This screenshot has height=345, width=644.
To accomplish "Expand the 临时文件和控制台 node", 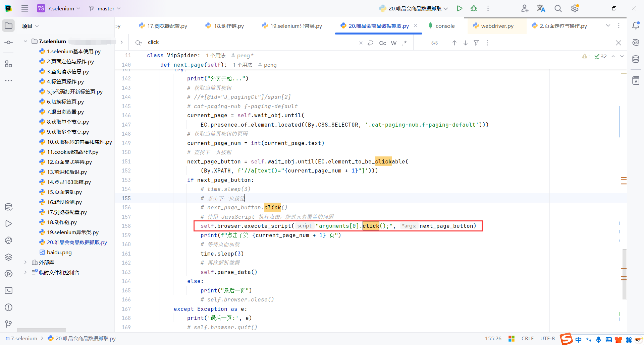I will coord(25,272).
